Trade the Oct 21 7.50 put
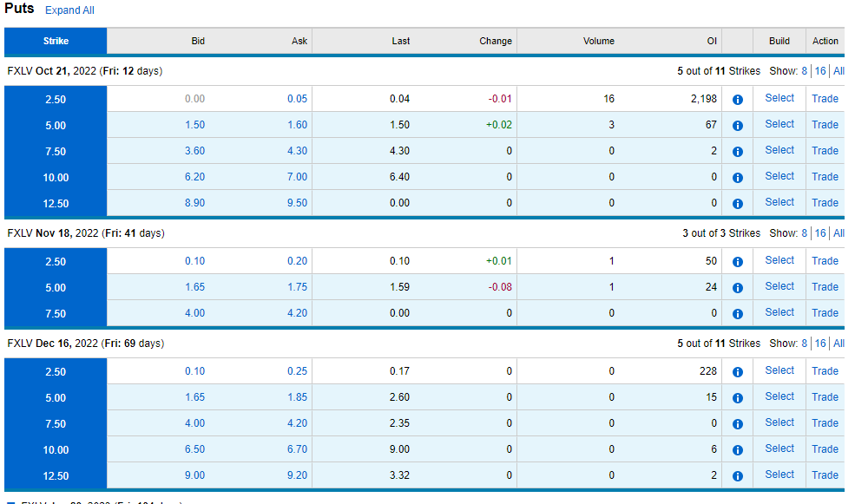This screenshot has height=504, width=855. 825,151
